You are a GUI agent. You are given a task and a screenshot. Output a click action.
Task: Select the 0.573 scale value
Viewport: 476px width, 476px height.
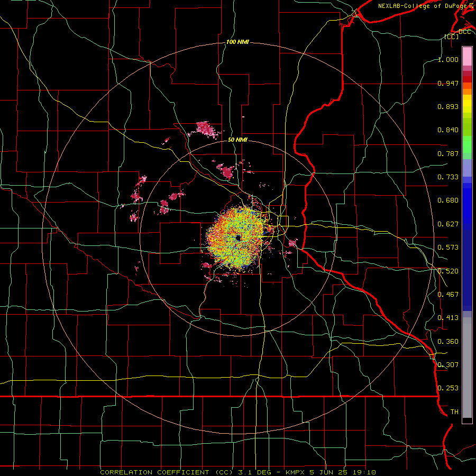tap(448, 248)
